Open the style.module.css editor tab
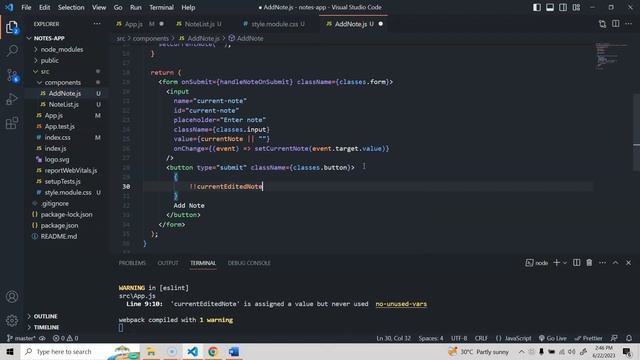640x360 pixels. click(274, 24)
